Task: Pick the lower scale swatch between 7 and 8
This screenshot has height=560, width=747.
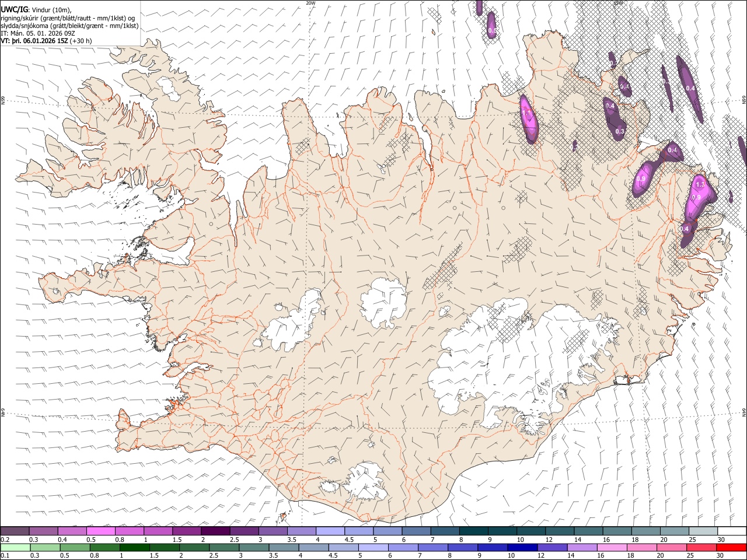Action: tap(433, 547)
